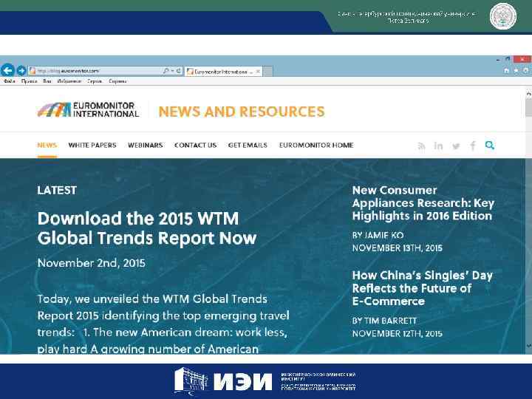Open a new blank browser tab
Image resolution: width=532 pixels, height=399 pixels.
pos(267,71)
